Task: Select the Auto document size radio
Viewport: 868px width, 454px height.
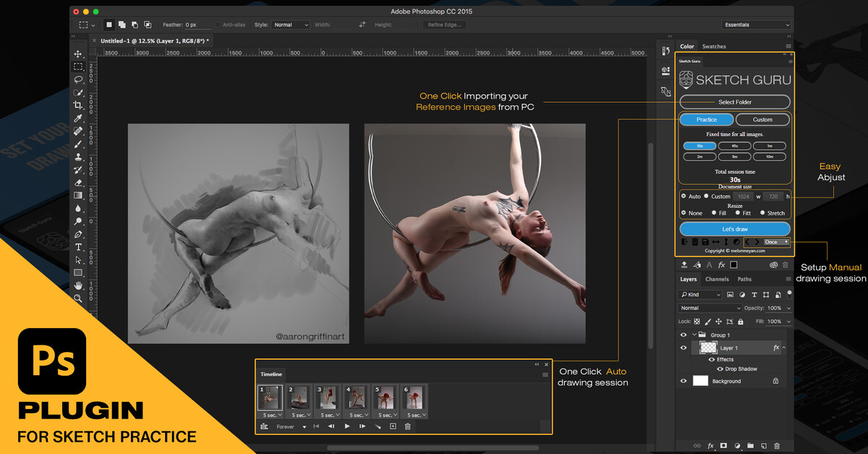Action: click(684, 196)
